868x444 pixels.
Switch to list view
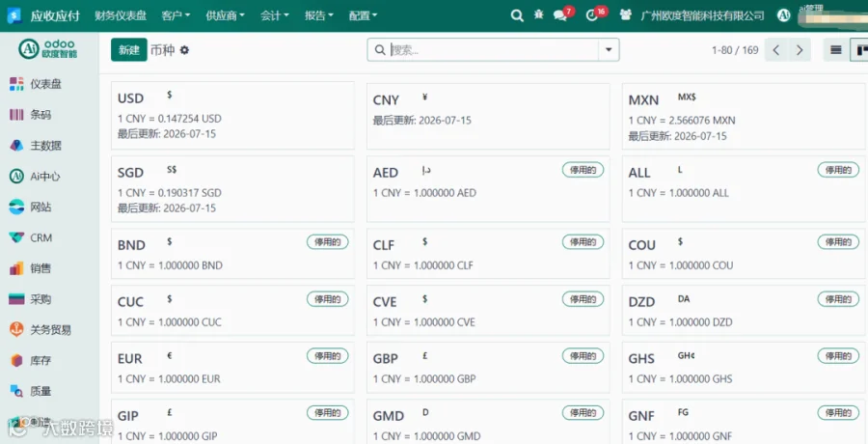click(x=836, y=50)
